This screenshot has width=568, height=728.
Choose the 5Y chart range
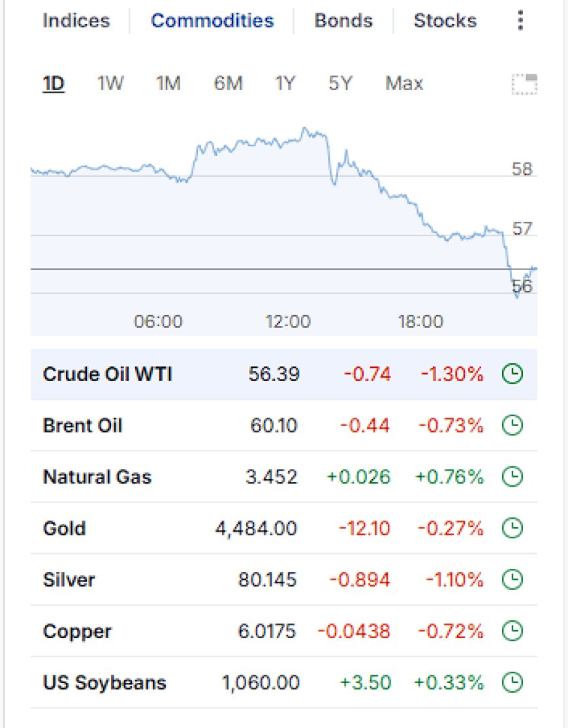coord(341,83)
